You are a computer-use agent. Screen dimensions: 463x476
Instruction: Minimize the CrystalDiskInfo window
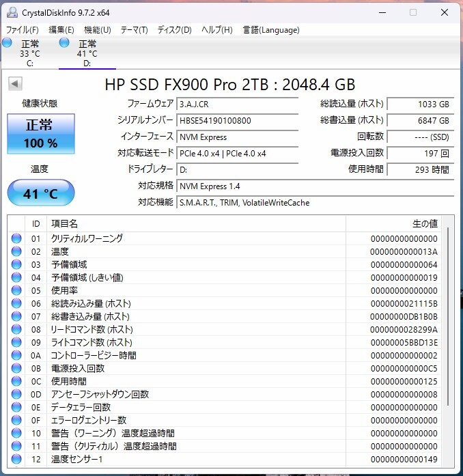coord(382,12)
